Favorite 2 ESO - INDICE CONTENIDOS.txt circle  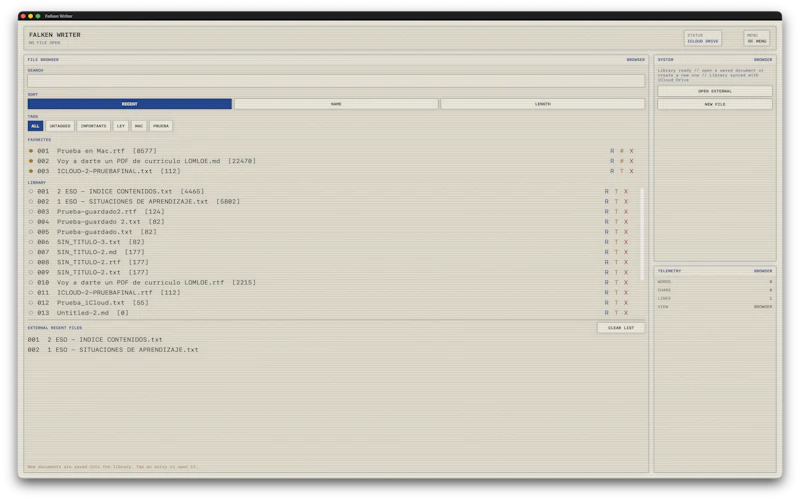click(x=31, y=191)
